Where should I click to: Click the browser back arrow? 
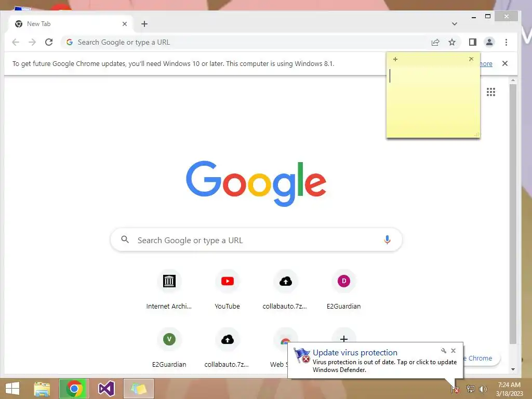[x=16, y=42]
